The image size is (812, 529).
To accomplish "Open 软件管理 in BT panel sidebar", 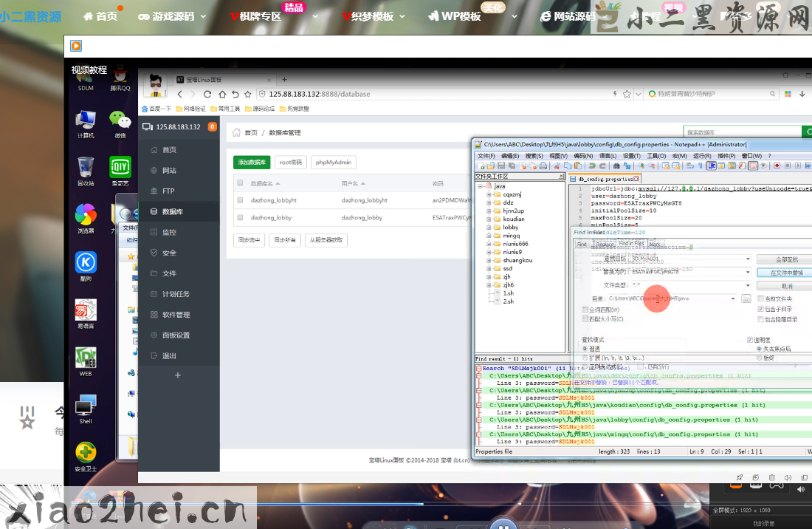I will tap(179, 315).
